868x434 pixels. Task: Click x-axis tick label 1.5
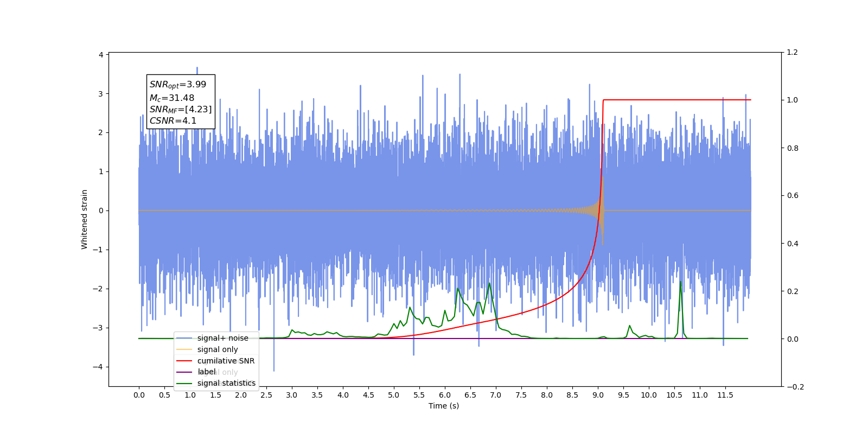click(215, 395)
